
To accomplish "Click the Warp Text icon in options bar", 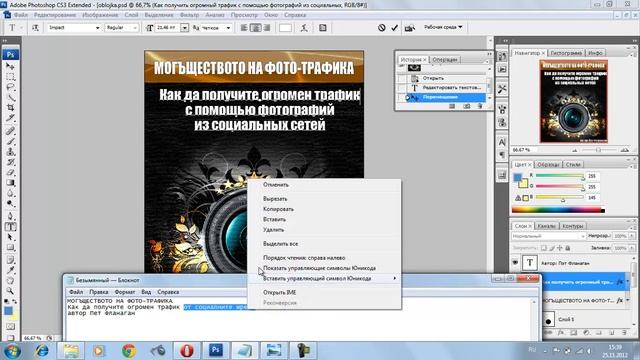I will tap(304, 28).
